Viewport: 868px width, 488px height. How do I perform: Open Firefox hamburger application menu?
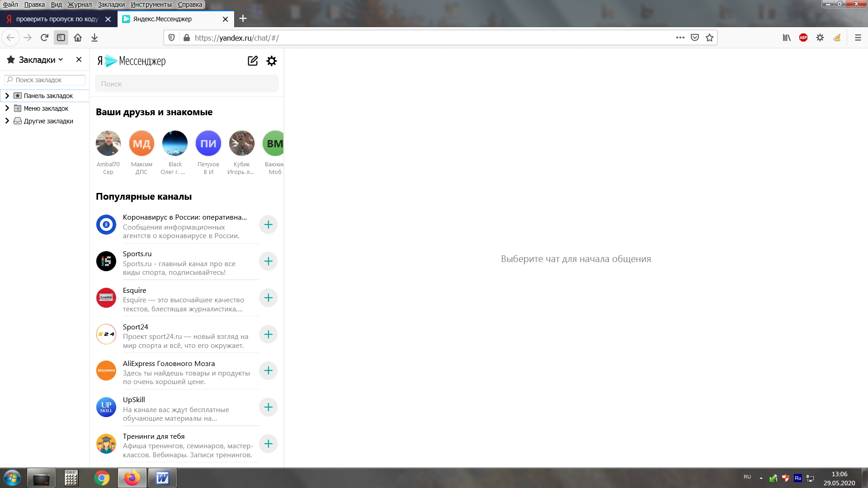coord(858,38)
